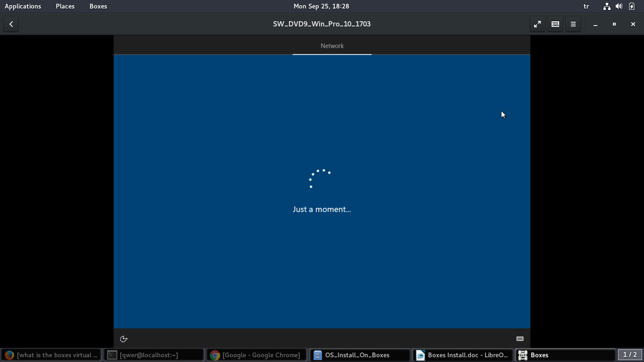Open the Boxes app menu in top bar
The width and height of the screenshot is (644, 362).
pyautogui.click(x=98, y=6)
